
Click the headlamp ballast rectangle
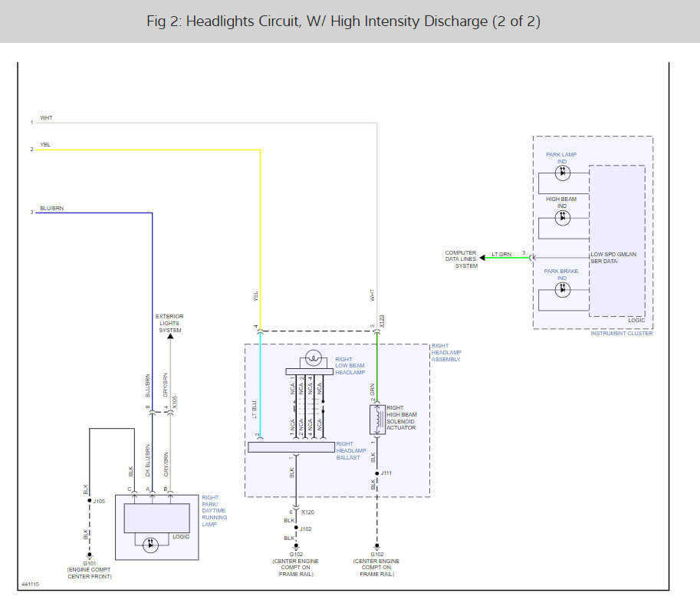click(x=291, y=447)
